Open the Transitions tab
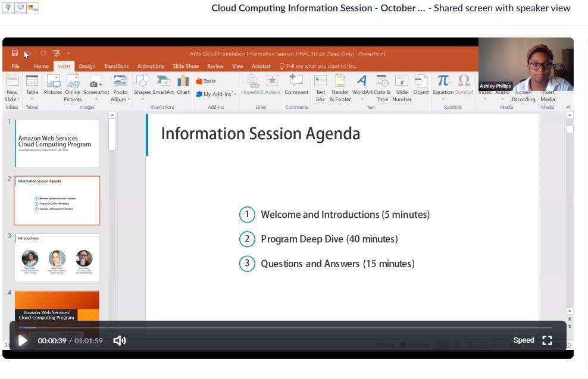The image size is (588, 379). 116,67
